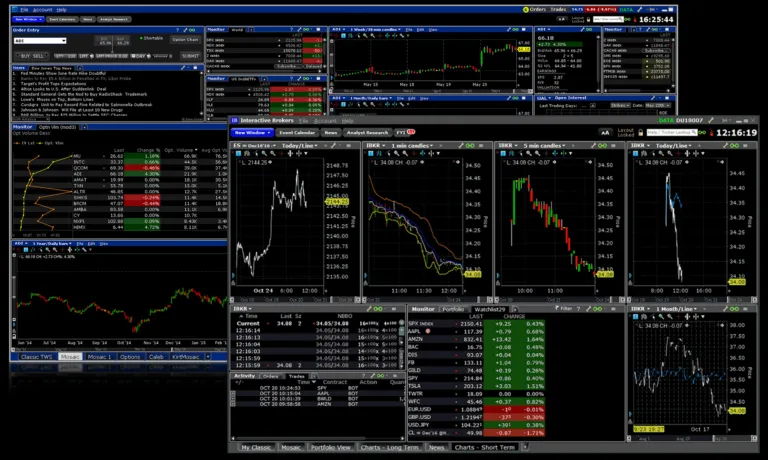
Task: Click the Filter icon in front Monitor panel
Action: point(563,309)
